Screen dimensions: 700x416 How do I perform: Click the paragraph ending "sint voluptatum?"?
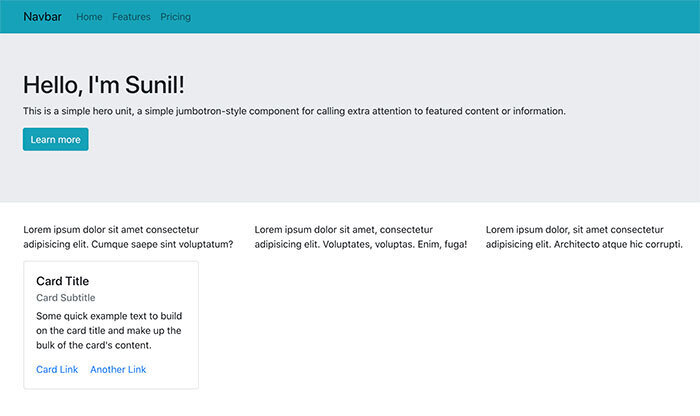[128, 237]
